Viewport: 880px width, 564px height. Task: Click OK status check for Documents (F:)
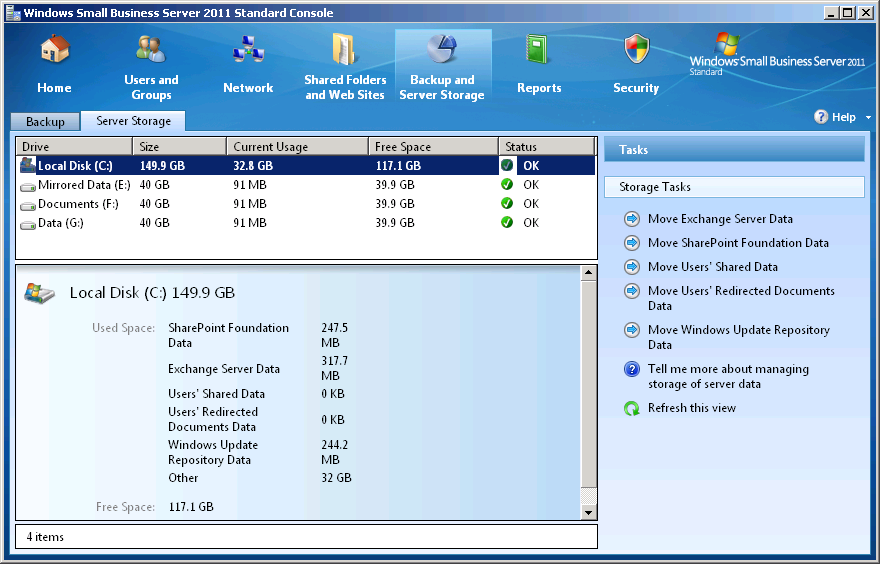[x=507, y=203]
